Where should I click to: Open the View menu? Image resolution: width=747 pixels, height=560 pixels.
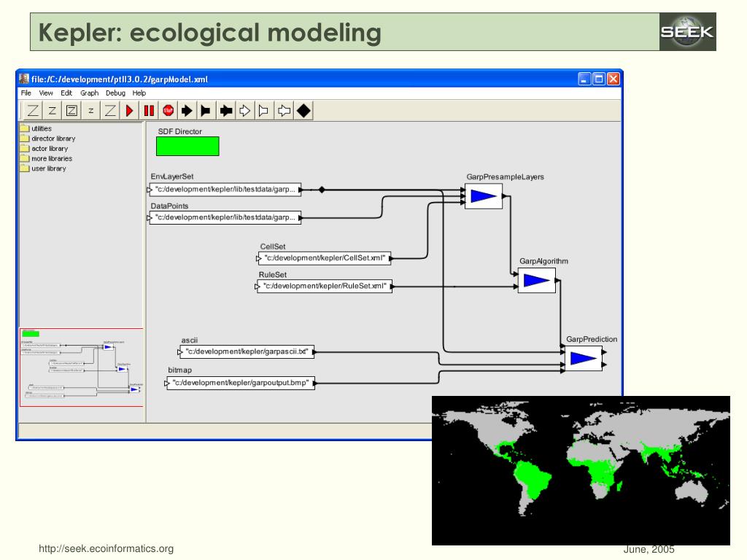coord(46,93)
